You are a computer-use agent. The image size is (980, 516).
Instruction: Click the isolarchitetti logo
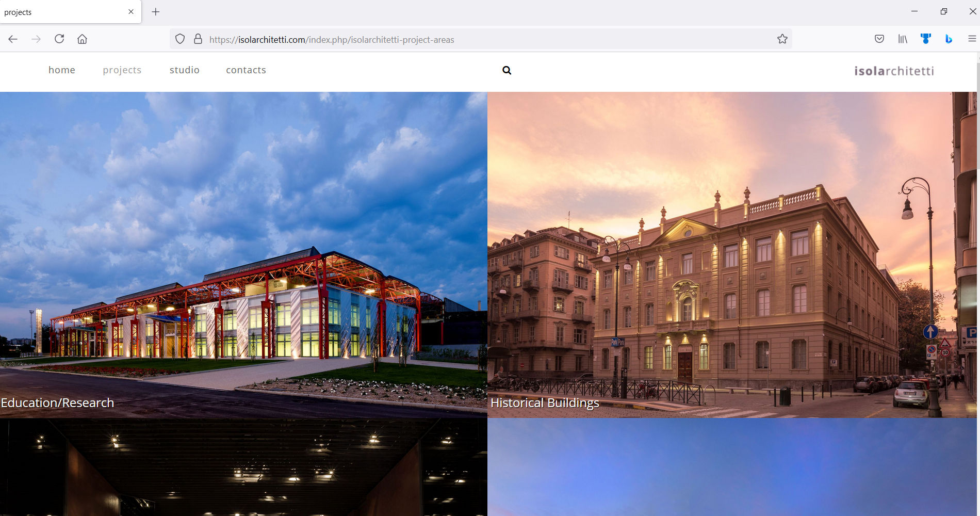point(894,71)
